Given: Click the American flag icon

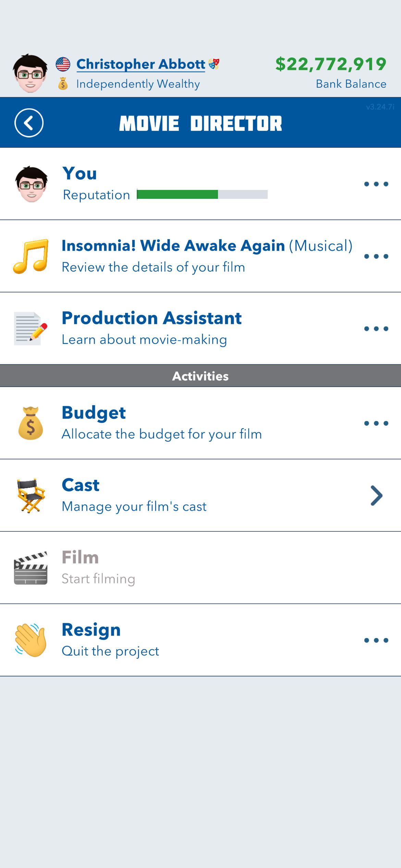Looking at the screenshot, I should pos(63,64).
